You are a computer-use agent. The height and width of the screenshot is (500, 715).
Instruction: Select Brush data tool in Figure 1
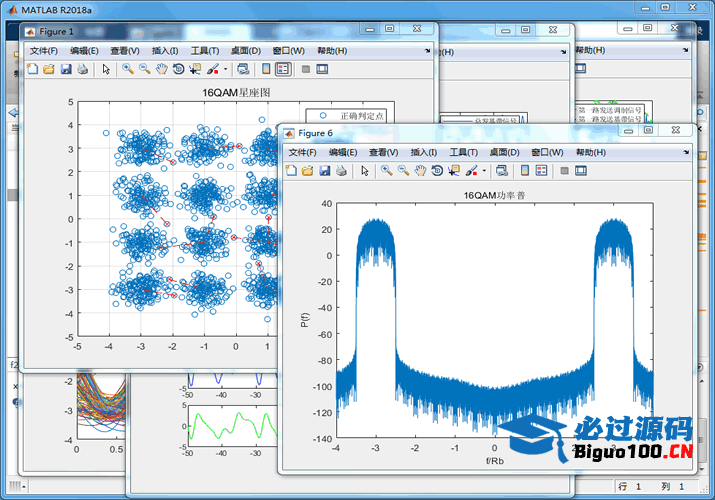tap(212, 69)
